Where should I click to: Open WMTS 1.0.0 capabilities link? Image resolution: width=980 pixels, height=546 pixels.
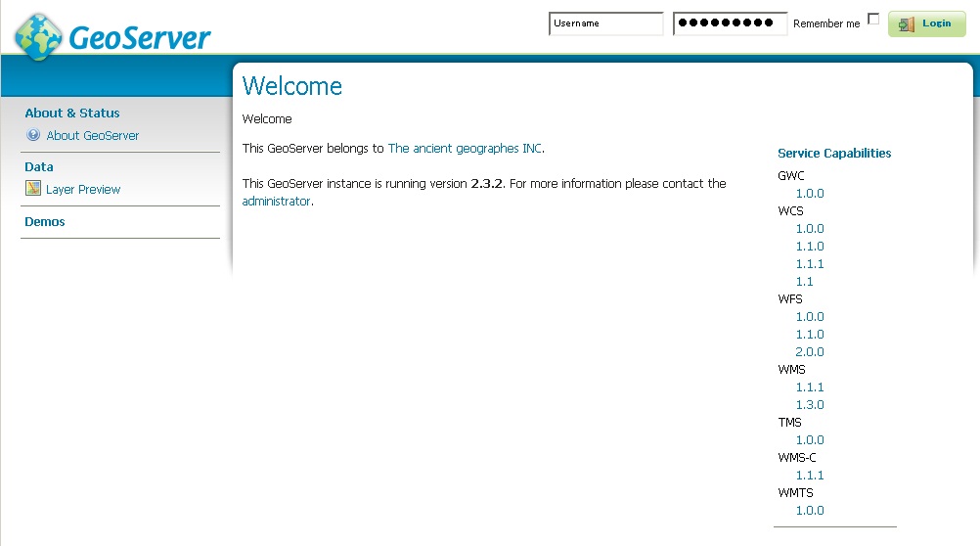810,511
